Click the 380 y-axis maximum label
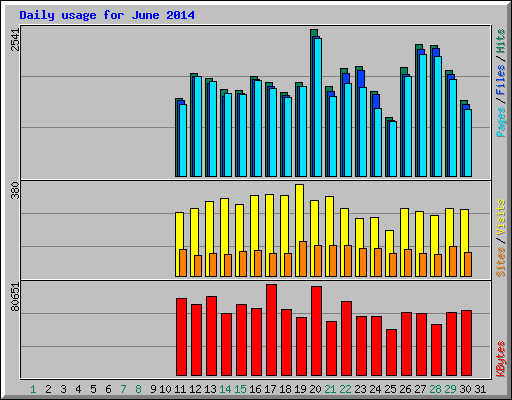The height and width of the screenshot is (400, 512). click(x=15, y=190)
